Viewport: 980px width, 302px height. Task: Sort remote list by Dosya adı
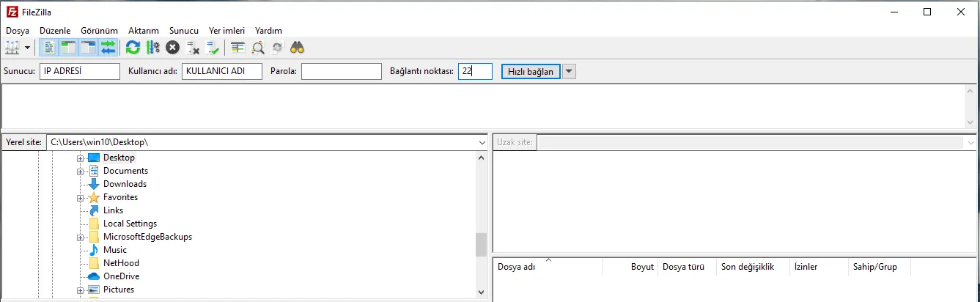tap(548, 267)
